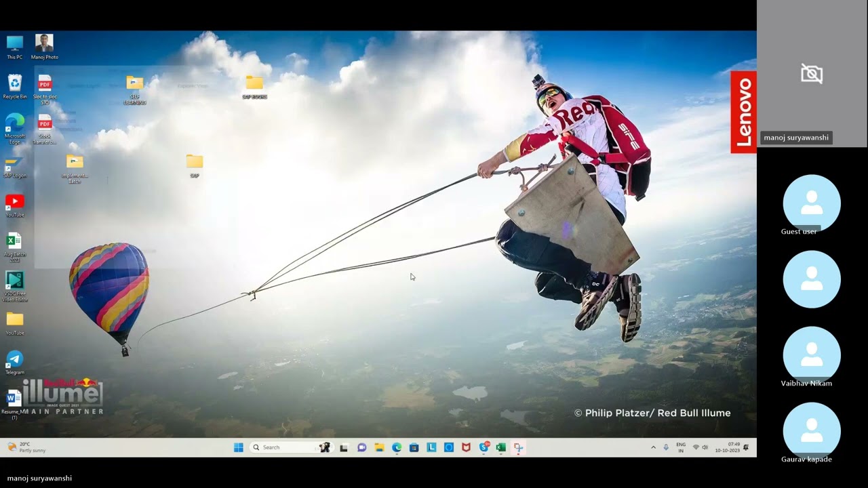Open YouTube shortcut with red play icon
The image size is (868, 488).
pos(14,206)
